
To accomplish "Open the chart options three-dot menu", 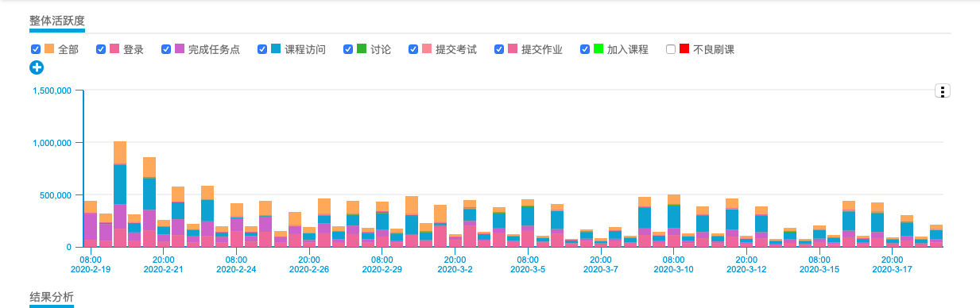I will click(943, 90).
